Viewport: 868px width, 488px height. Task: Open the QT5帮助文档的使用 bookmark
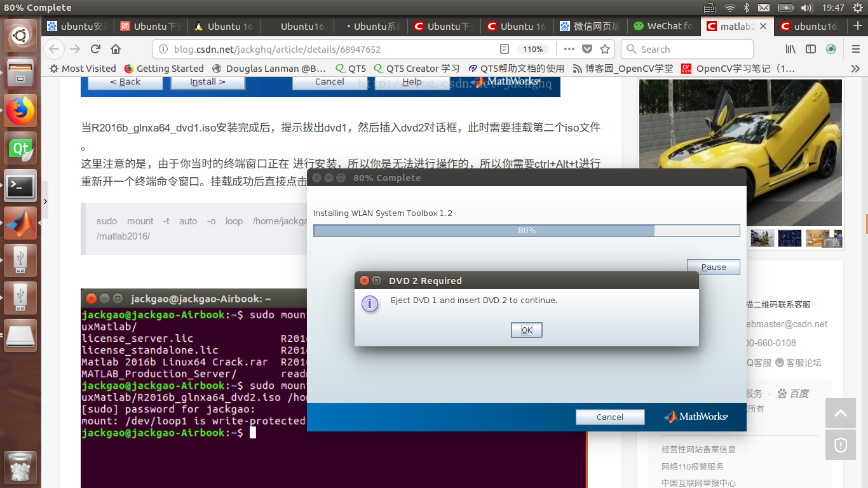click(516, 69)
